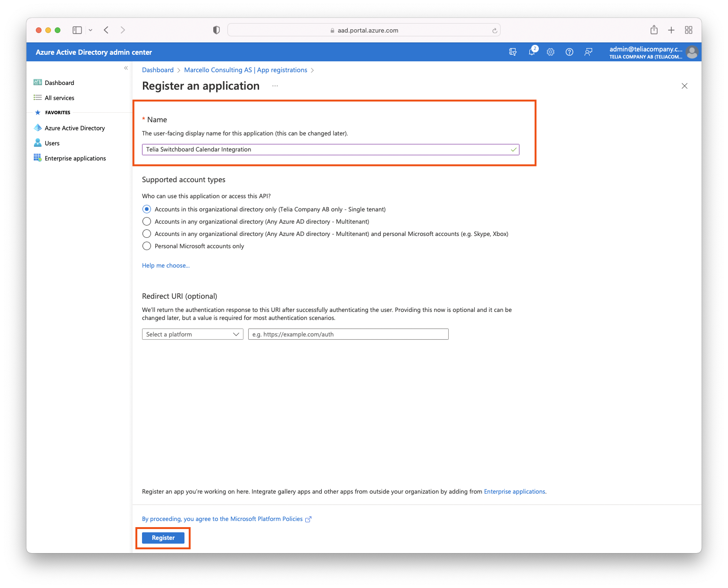Click the admin@teliacompany account name
Image resolution: width=728 pixels, height=588 pixels.
pos(646,49)
